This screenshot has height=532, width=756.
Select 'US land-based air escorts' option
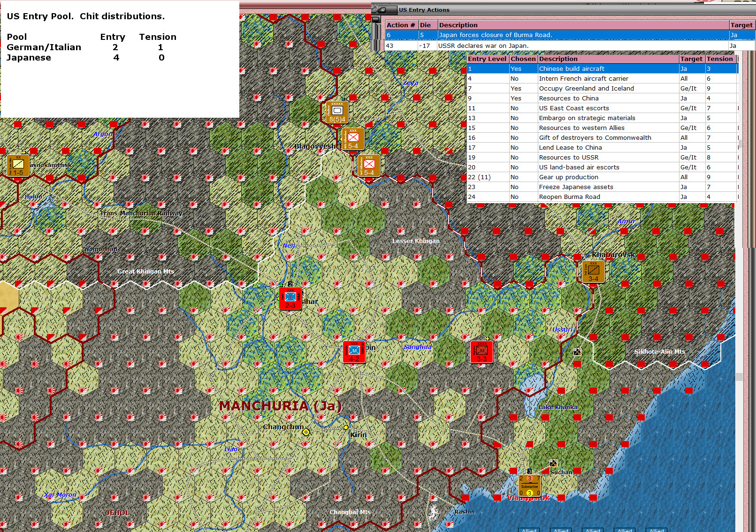pos(602,167)
